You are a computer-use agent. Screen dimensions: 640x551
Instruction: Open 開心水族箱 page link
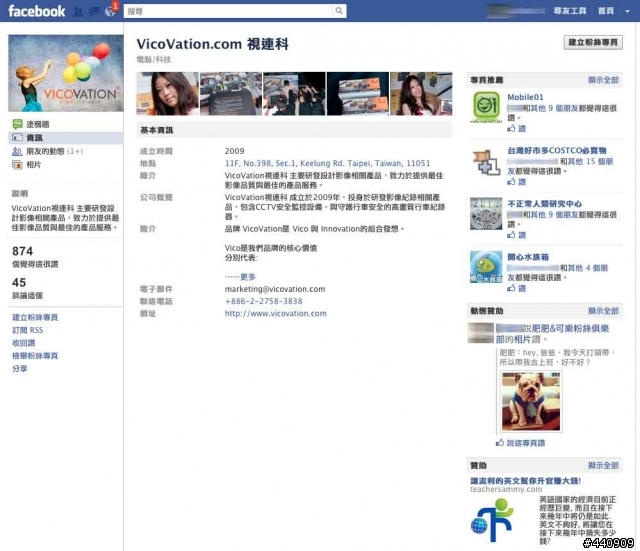[x=528, y=257]
